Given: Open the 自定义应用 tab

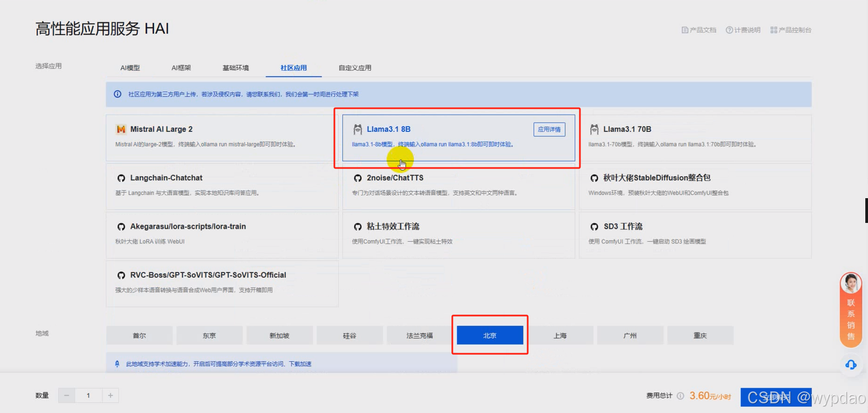Looking at the screenshot, I should (355, 68).
